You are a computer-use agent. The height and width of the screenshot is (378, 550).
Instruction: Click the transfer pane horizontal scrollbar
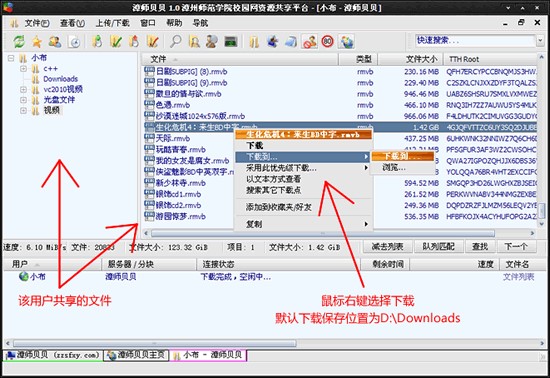point(154,343)
